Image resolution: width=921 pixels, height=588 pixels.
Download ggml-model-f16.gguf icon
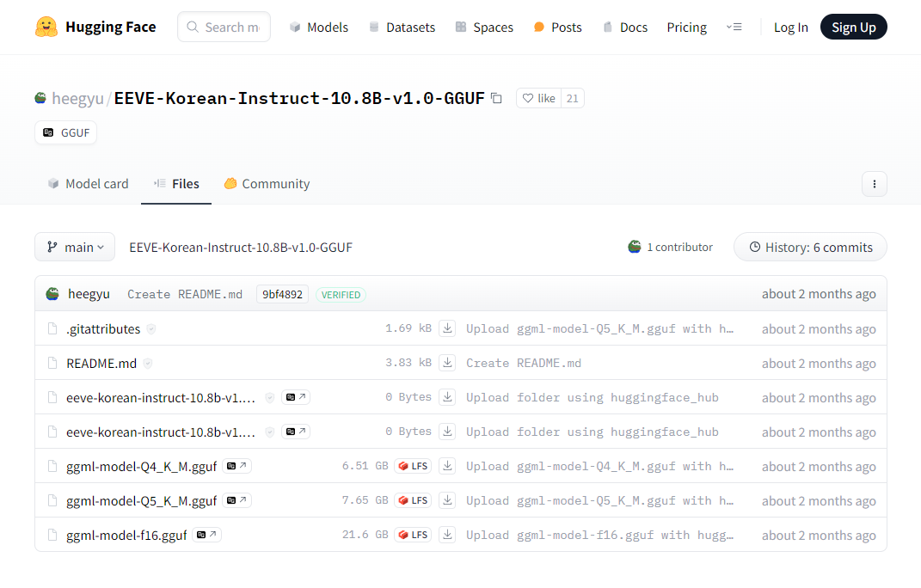pos(447,535)
